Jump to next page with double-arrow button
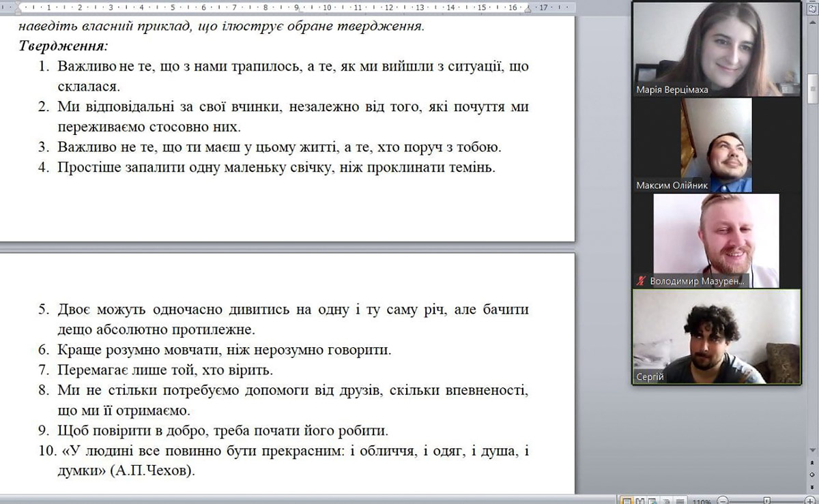819x504 pixels. [812, 486]
